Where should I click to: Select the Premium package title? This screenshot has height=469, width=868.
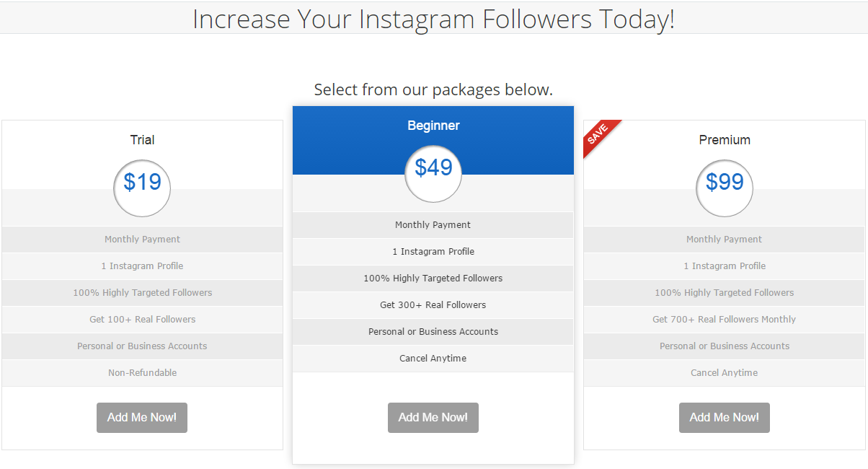[725, 140]
